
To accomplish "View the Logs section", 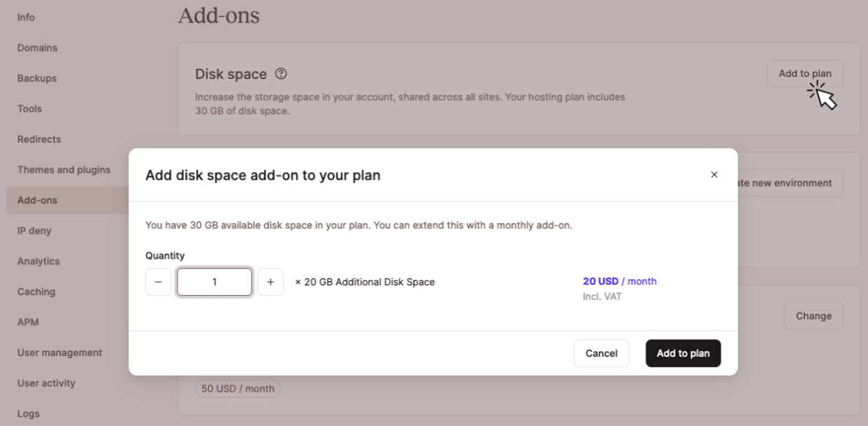I will pos(29,413).
